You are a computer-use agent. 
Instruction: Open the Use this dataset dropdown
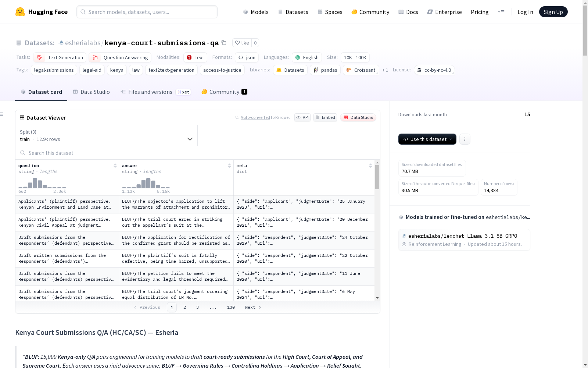[427, 139]
